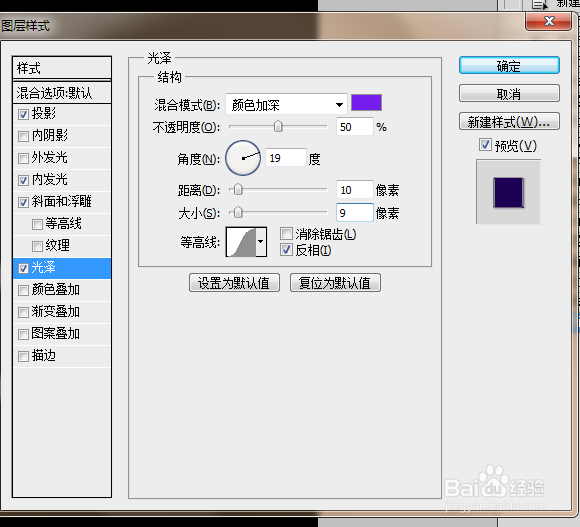Adjust the 不透明度 opacity slider handle
Screen dimensions: 580x527
(x=278, y=126)
